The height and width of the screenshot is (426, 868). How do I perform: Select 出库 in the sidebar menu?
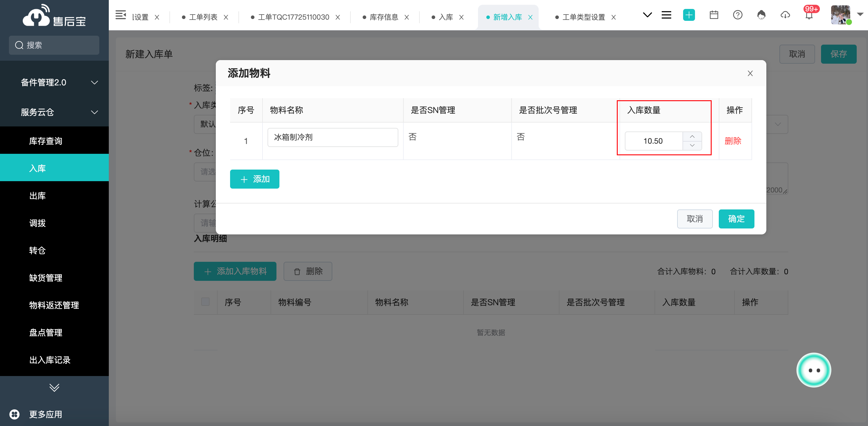(x=37, y=196)
